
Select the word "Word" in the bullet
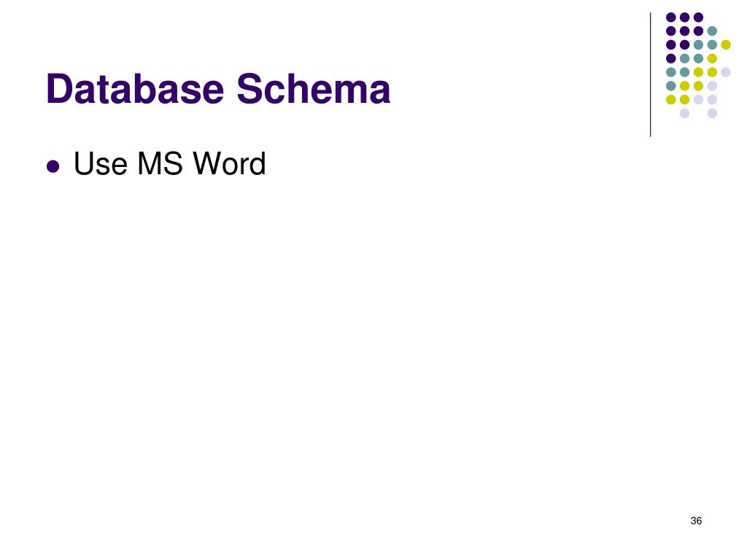(x=229, y=164)
